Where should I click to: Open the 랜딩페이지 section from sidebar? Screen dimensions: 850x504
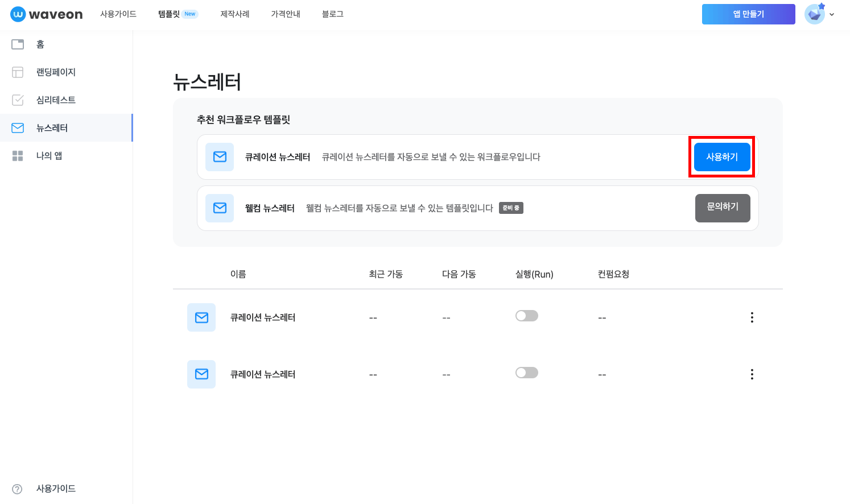point(17,72)
